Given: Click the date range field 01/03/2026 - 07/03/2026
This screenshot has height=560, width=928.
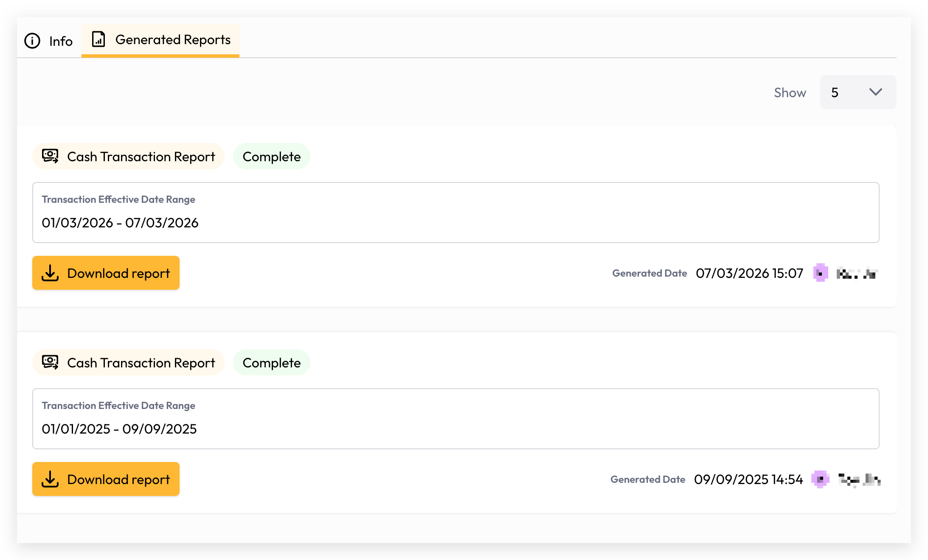Looking at the screenshot, I should tap(456, 213).
